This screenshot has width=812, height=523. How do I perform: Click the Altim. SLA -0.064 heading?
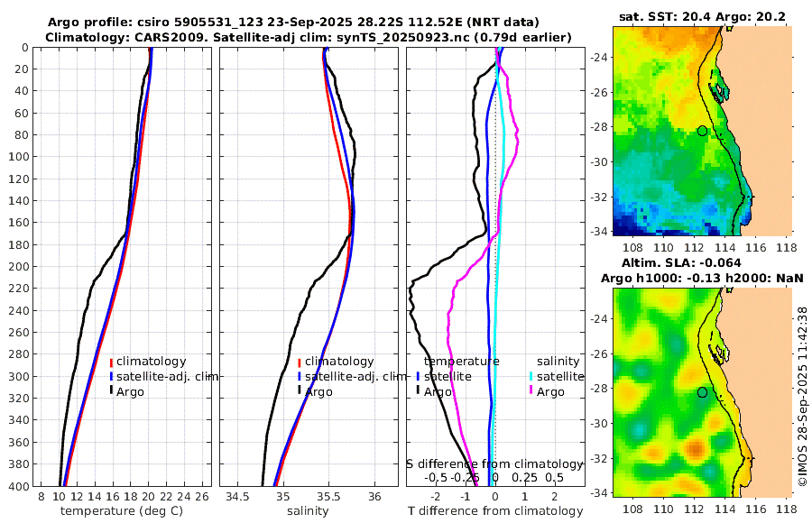681,263
